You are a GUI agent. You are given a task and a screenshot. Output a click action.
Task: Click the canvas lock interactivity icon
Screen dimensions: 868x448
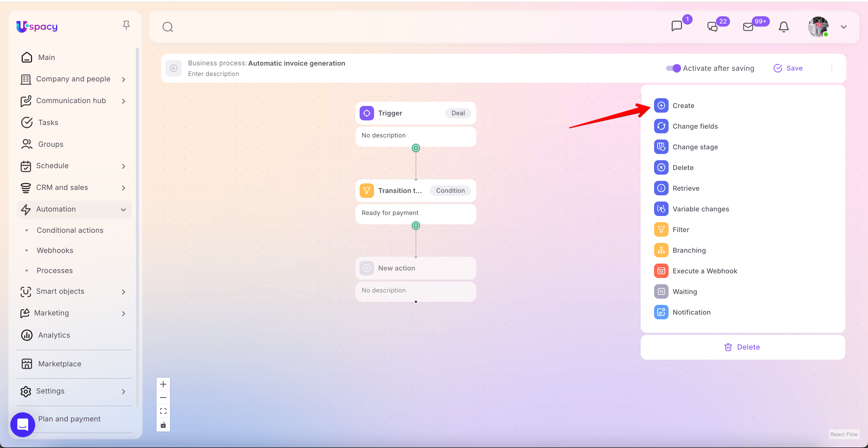pyautogui.click(x=163, y=425)
